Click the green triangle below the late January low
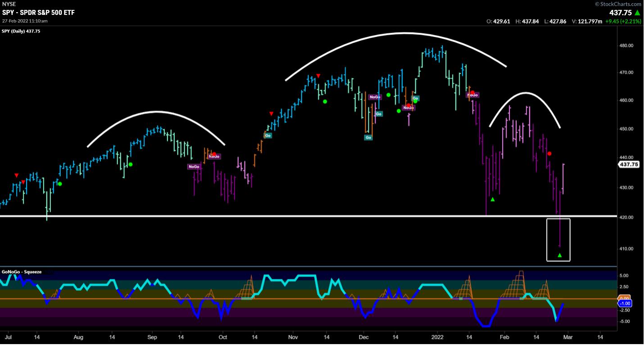Image resolution: width=644 pixels, height=345 pixels. pyautogui.click(x=493, y=199)
